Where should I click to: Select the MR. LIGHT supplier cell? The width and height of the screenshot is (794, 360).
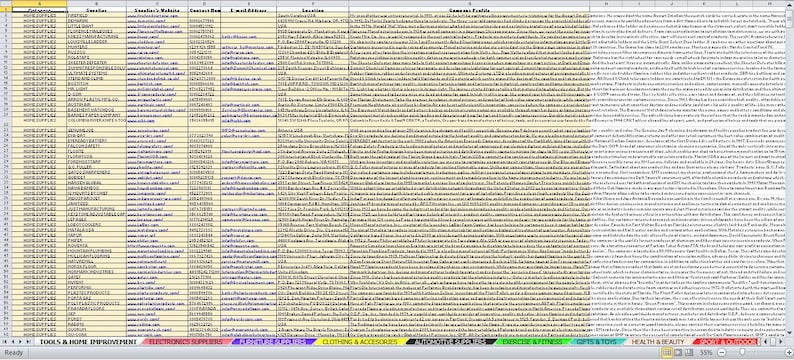(x=96, y=89)
